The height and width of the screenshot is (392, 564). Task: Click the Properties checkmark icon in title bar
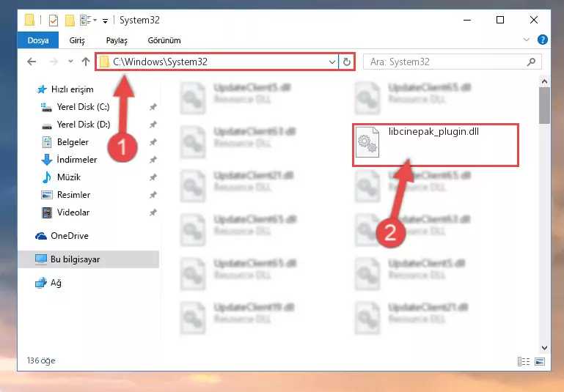(x=54, y=20)
